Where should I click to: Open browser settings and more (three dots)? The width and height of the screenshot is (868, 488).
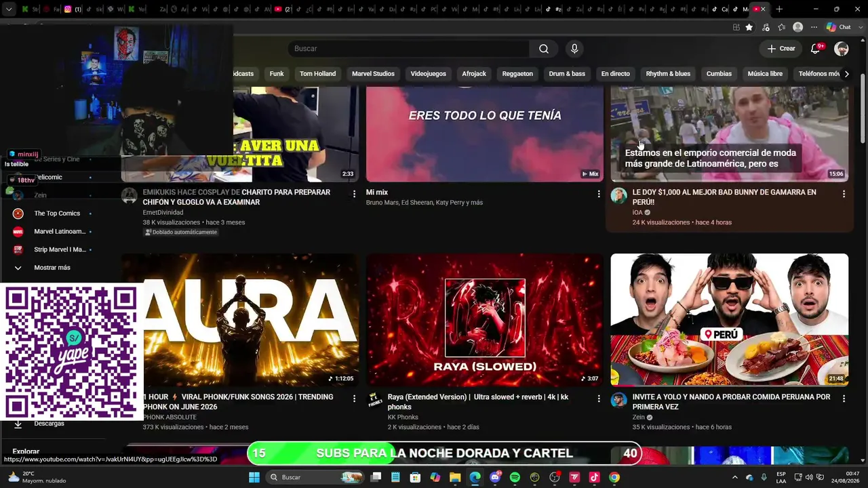pyautogui.click(x=813, y=27)
